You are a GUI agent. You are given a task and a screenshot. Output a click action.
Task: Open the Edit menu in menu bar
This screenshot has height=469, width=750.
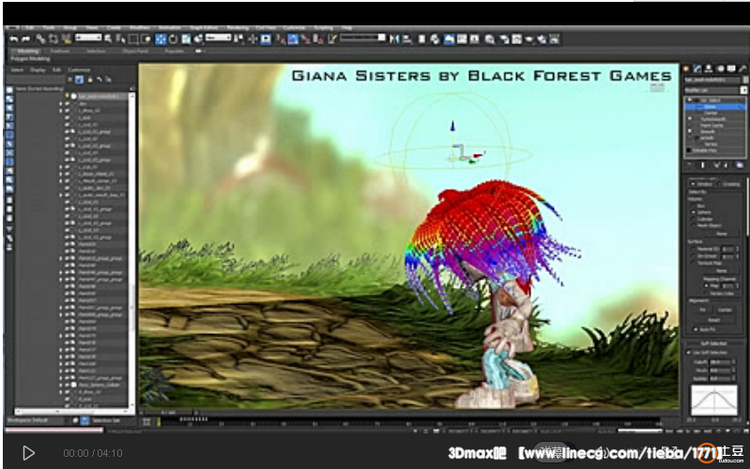click(x=30, y=28)
